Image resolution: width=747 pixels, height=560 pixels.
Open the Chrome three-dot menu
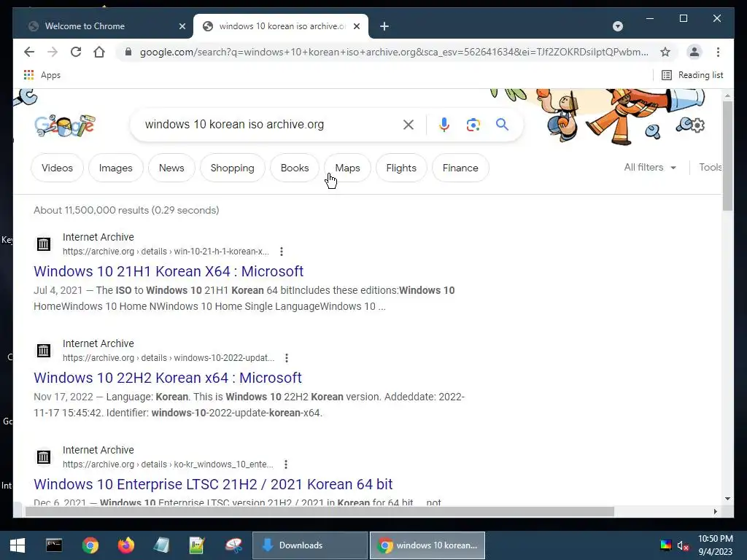[718, 52]
